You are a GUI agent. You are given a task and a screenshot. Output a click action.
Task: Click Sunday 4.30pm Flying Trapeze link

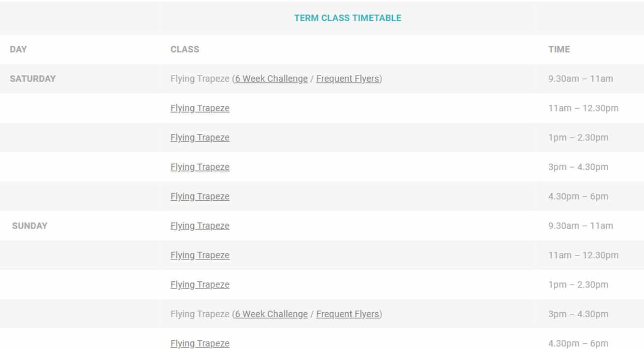pyautogui.click(x=200, y=344)
